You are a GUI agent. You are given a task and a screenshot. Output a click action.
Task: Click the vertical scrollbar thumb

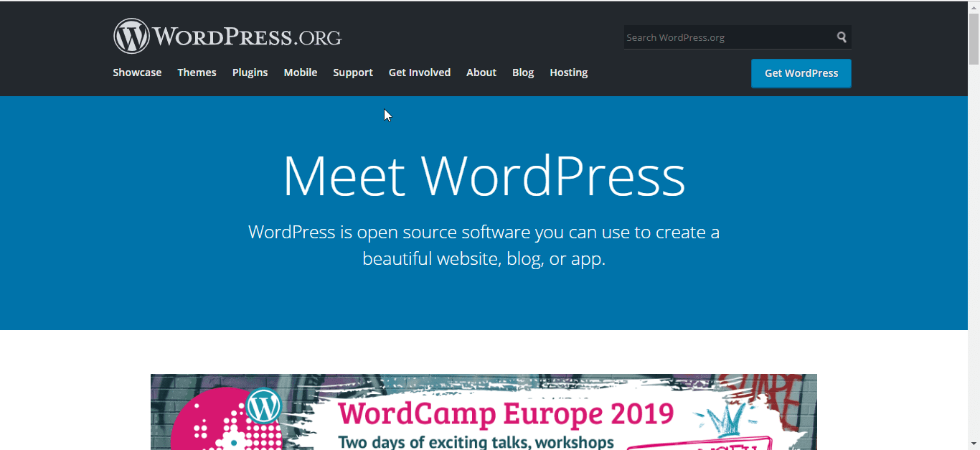pos(974,39)
